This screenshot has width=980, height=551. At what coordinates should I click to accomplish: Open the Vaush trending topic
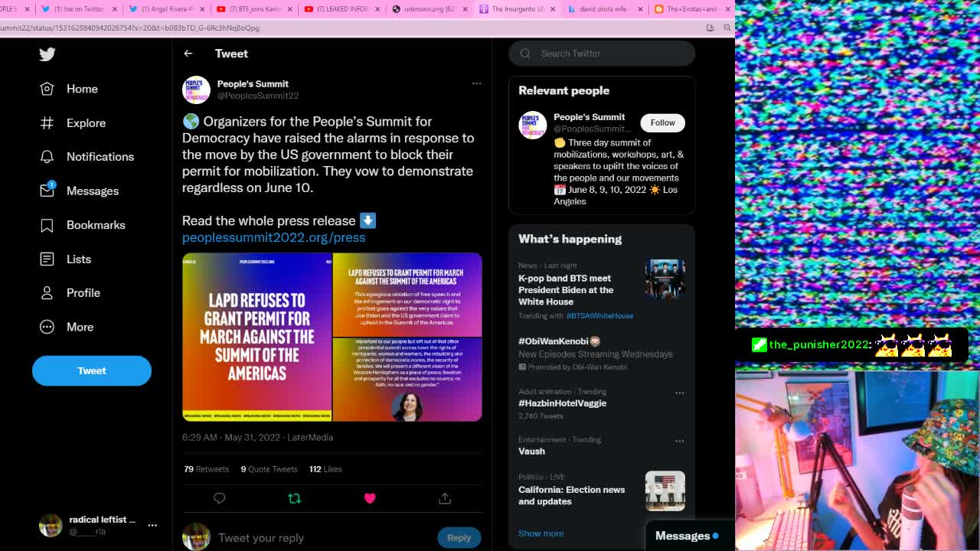[x=531, y=452]
